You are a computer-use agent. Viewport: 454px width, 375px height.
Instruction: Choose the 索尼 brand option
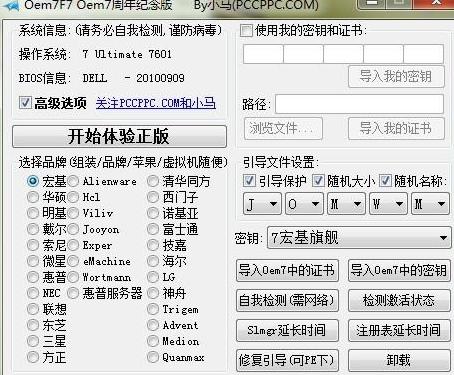pos(33,245)
